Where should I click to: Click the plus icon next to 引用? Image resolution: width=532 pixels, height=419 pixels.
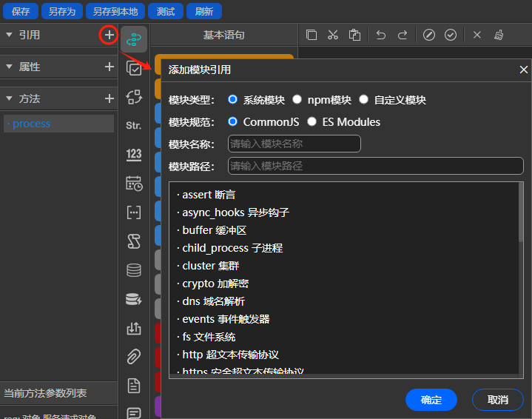coord(109,35)
